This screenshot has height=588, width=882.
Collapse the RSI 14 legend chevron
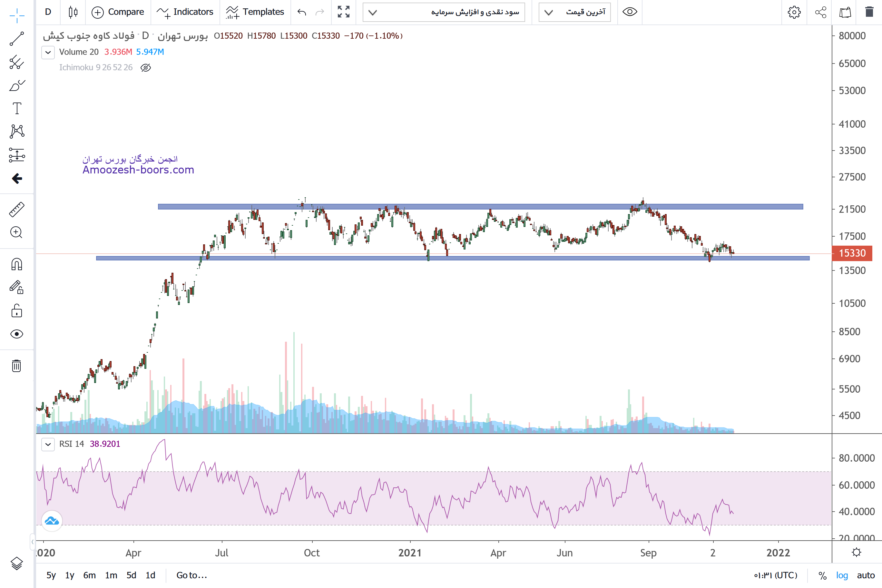48,444
